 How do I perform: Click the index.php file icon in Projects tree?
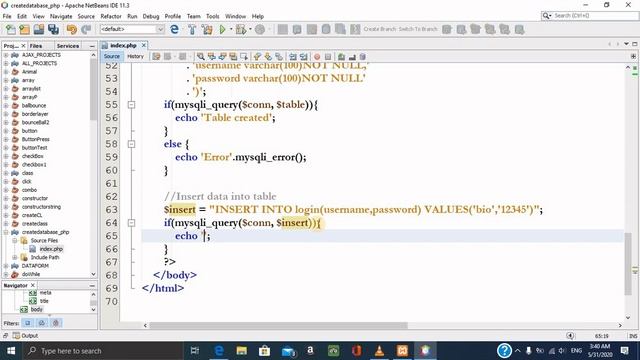point(33,249)
